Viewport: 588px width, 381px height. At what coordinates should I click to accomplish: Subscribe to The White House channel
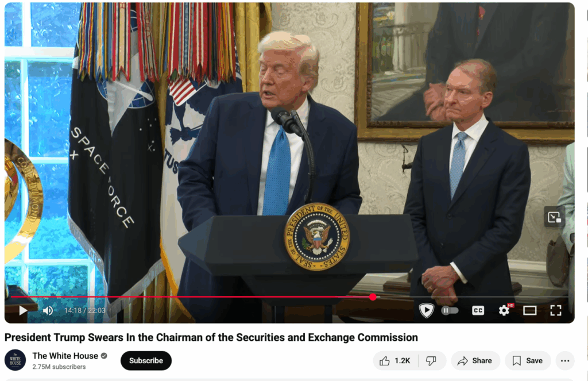146,361
